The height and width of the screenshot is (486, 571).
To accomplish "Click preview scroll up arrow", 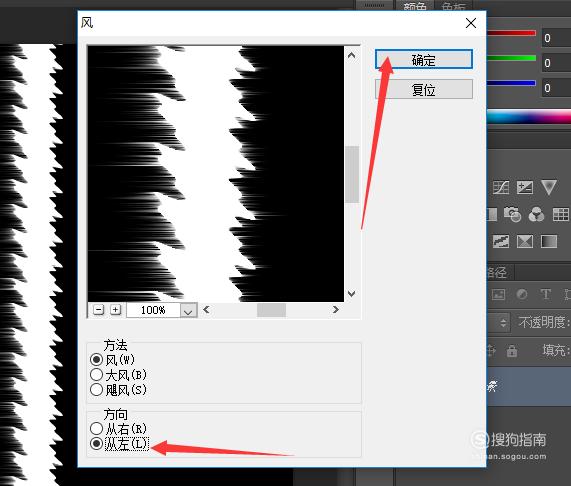I will point(351,55).
